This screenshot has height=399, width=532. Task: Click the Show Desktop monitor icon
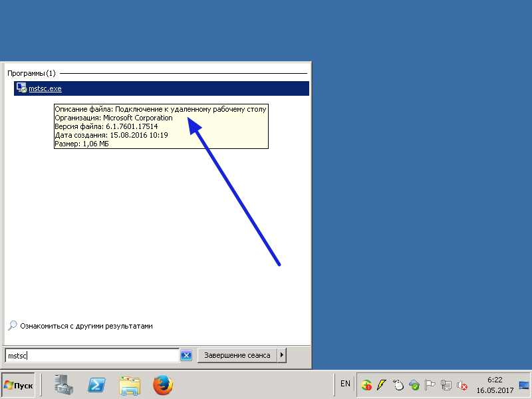[x=524, y=386]
